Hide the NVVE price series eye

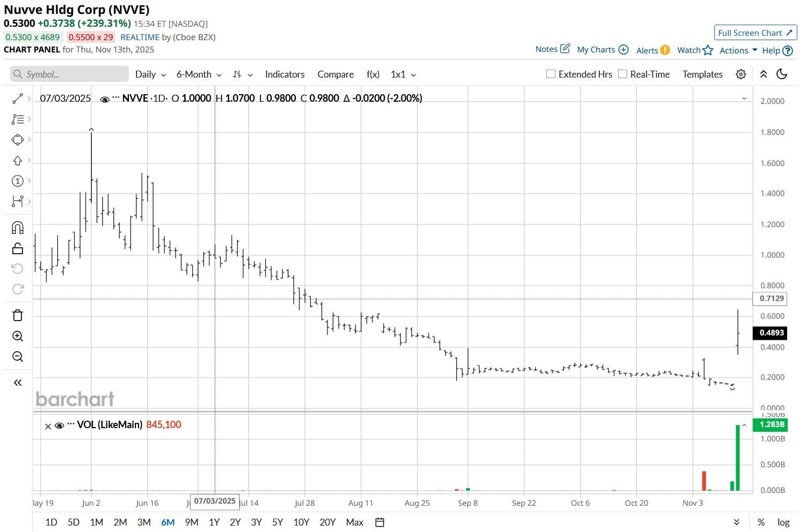tap(105, 99)
